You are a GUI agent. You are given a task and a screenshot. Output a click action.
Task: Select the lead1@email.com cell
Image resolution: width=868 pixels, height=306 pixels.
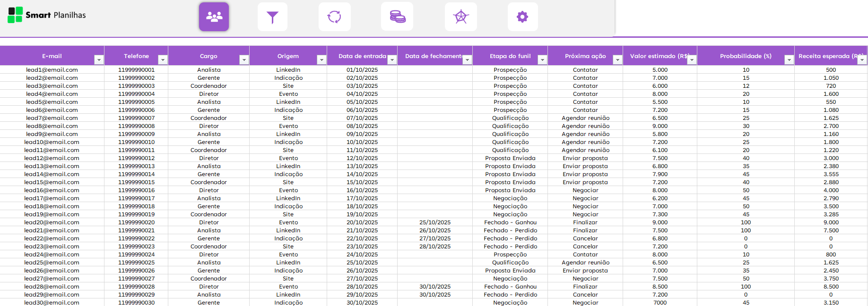pyautogui.click(x=52, y=70)
